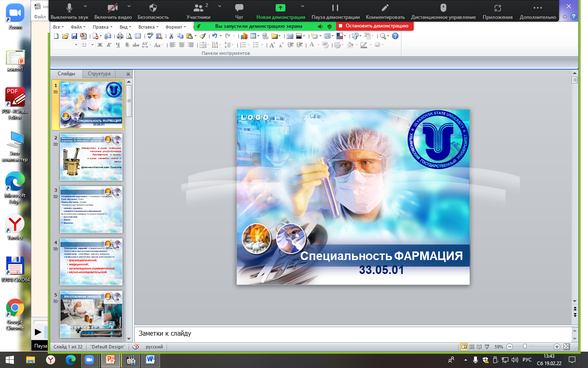This screenshot has width=588, height=368.
Task: Start Slide Show view icon in status bar
Action: (x=487, y=347)
